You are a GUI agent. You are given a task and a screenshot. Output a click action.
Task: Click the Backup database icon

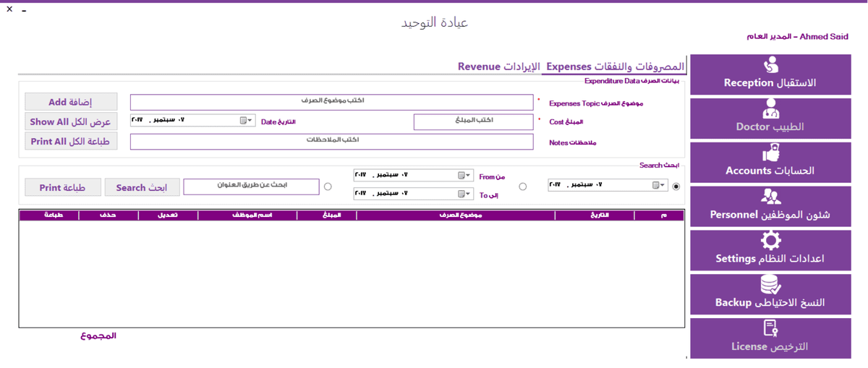(x=770, y=285)
